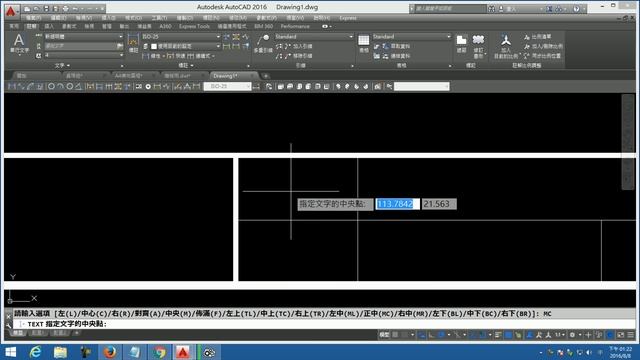The width and height of the screenshot is (640, 360).
Task: Click the clean screen icon in status bar
Action: click(621, 335)
